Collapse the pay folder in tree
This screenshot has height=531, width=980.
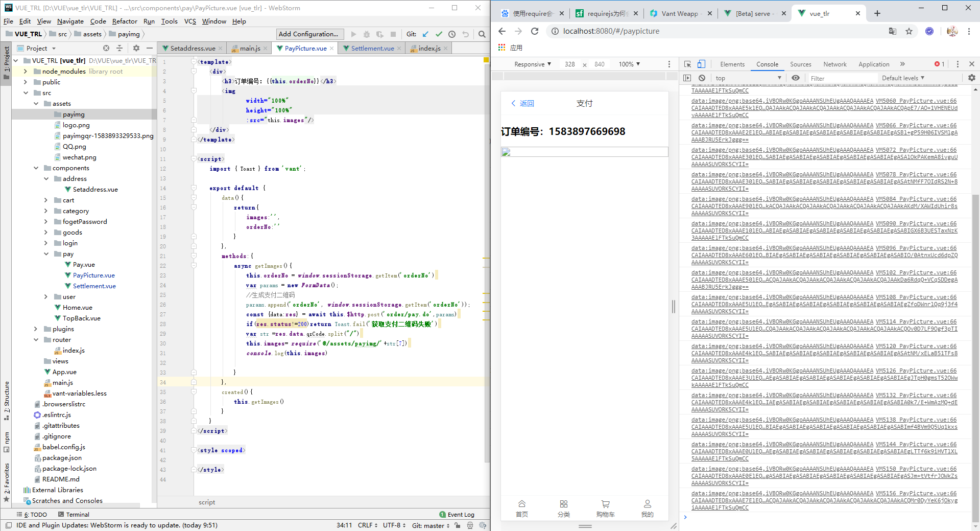46,254
